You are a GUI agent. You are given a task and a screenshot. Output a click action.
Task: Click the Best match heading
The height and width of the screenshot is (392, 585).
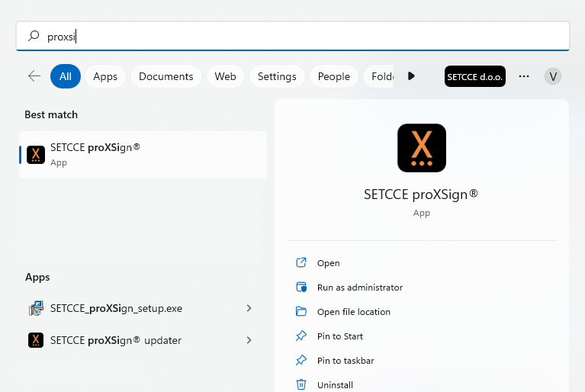point(51,114)
